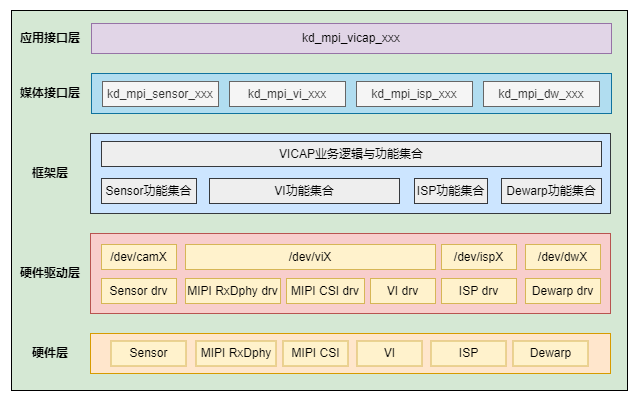
Task: Select the VICAP业务逻辑与功能集合 box
Action: pos(351,154)
